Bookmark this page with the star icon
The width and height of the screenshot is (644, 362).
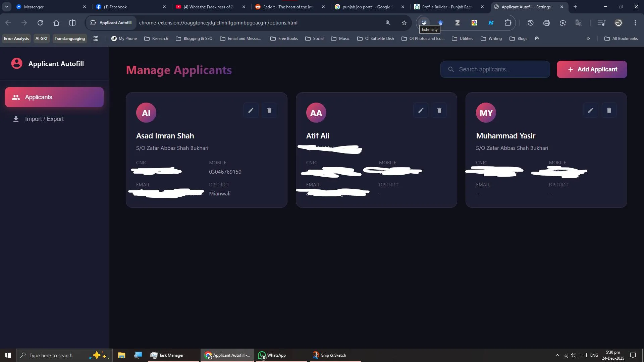[404, 22]
